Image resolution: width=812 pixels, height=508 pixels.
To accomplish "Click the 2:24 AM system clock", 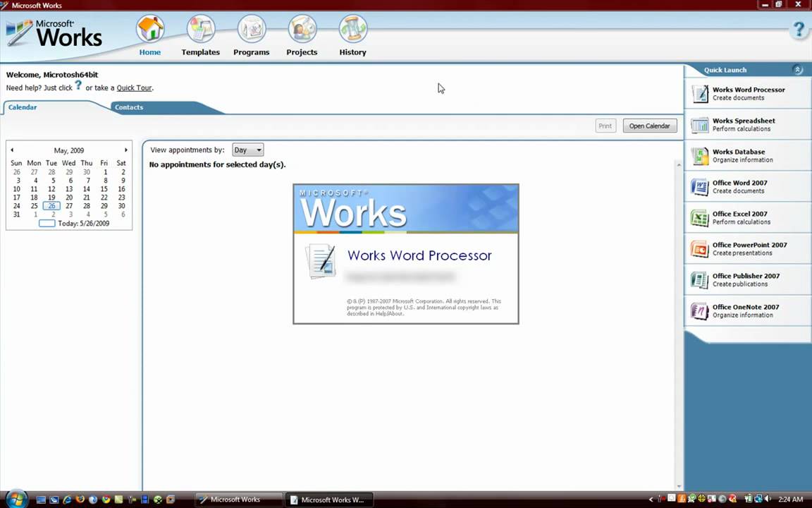I will pos(791,500).
